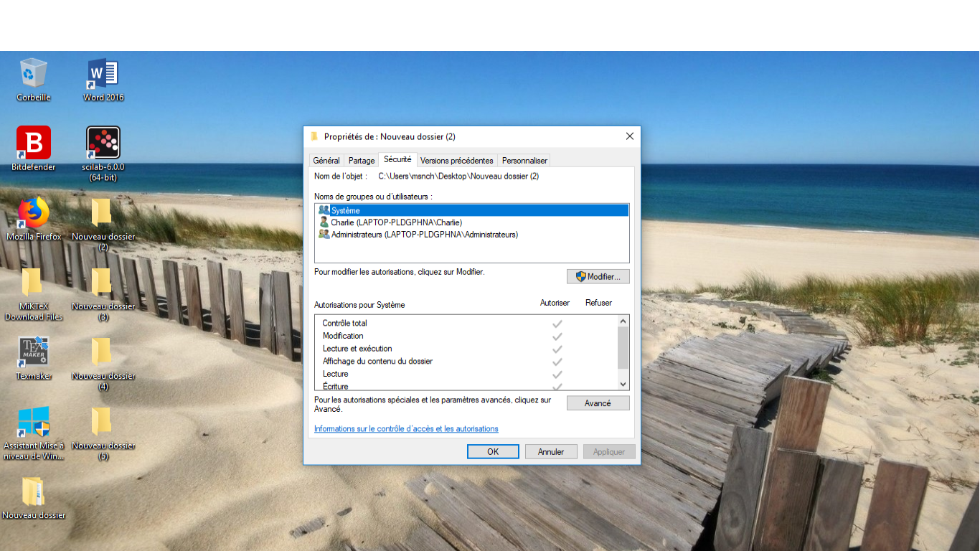The width and height of the screenshot is (980, 551).
Task: Select the Word 2016 desktop shortcut
Action: pos(103,79)
